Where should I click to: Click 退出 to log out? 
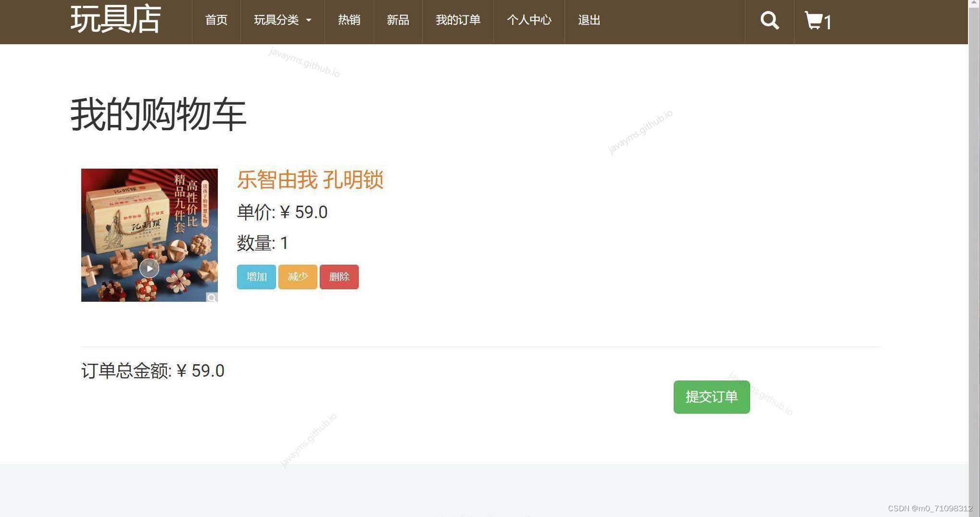coord(589,20)
